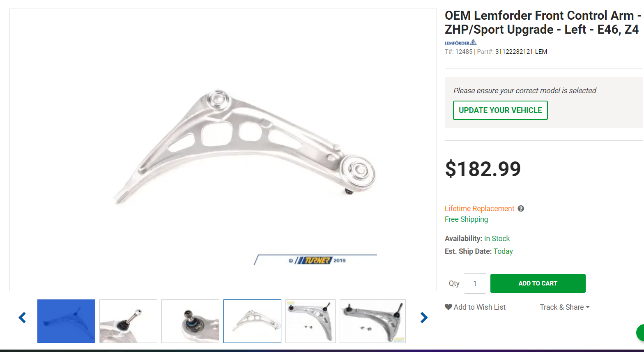Select the last visible control arm thumbnail

373,321
